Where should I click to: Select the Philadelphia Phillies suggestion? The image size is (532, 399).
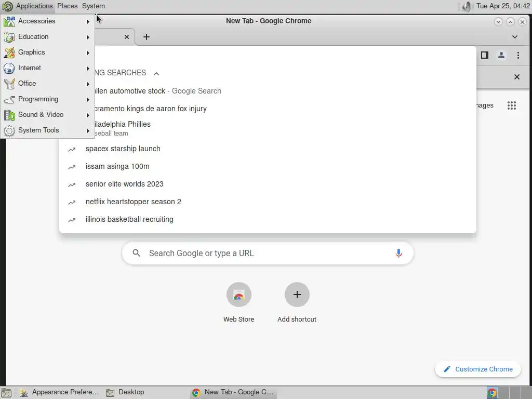point(268,128)
